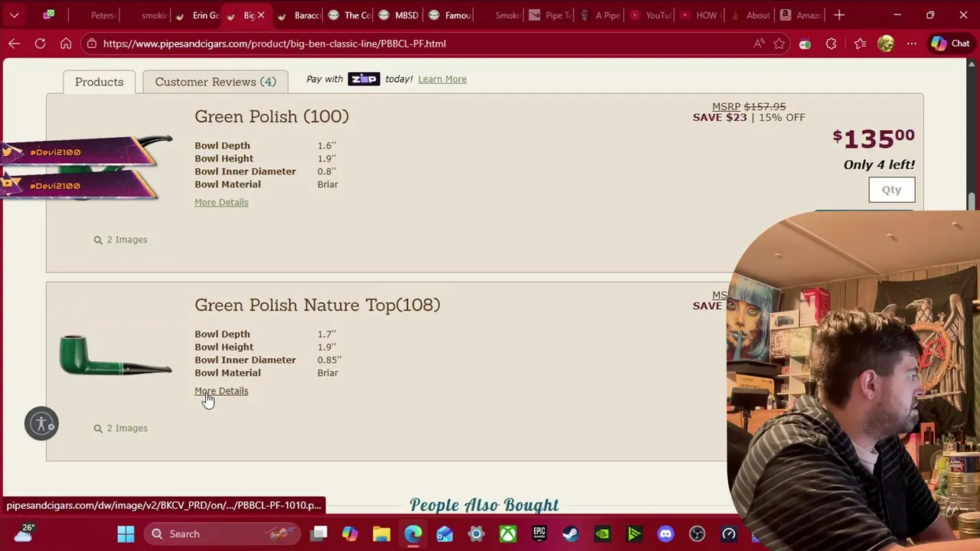Open File Explorer from taskbar
Viewport: 980px width, 551px height.
381,534
